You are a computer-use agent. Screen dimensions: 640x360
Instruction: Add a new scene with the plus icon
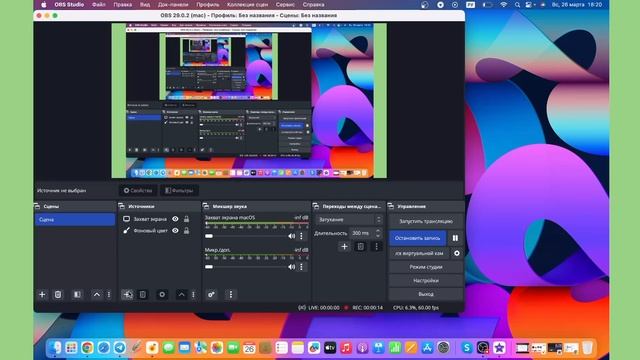42,294
